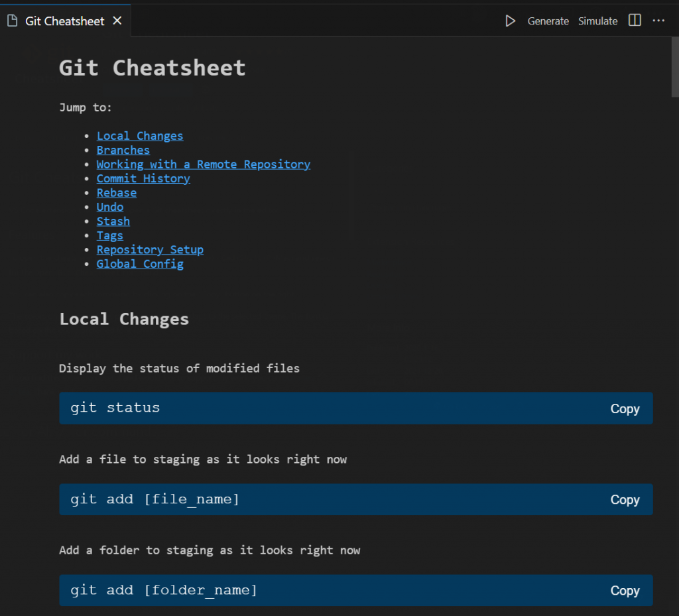The image size is (679, 616).
Task: Click the Tags link
Action: coord(109,235)
